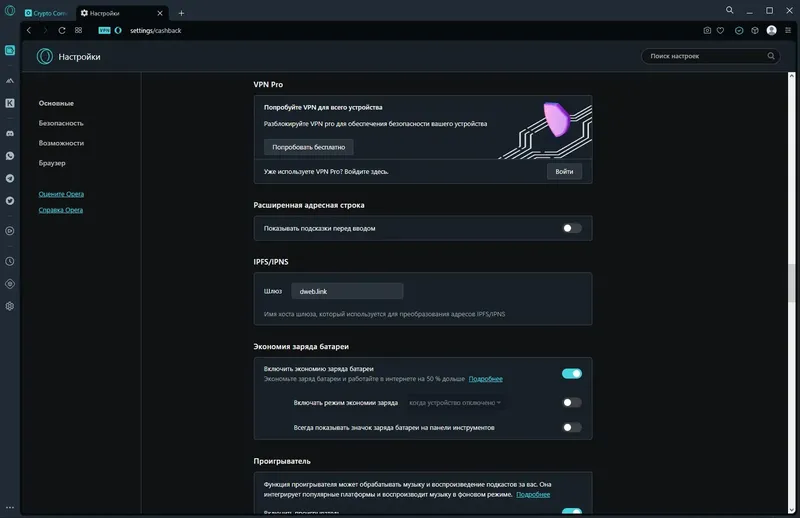Select Браузер in the settings sidebar
800x518 pixels.
(x=52, y=163)
